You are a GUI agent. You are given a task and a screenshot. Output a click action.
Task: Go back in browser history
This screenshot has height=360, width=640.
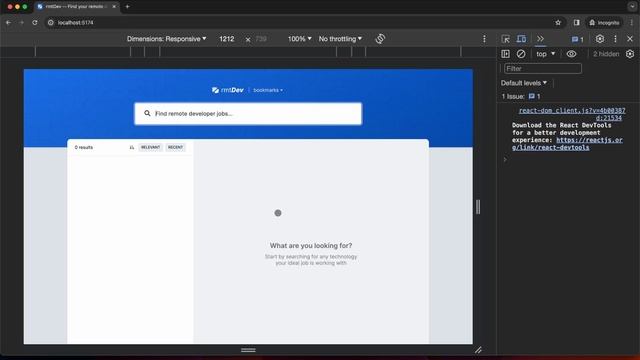click(x=9, y=22)
